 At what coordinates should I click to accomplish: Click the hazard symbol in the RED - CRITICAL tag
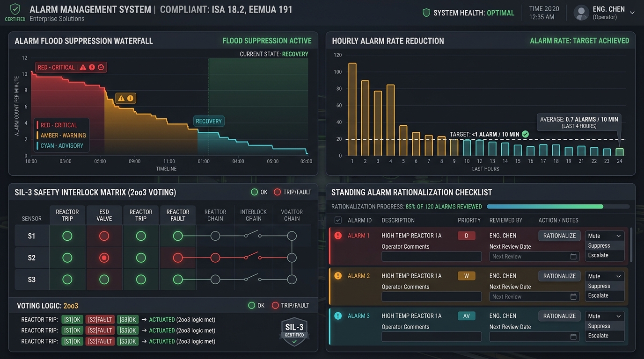(x=101, y=67)
